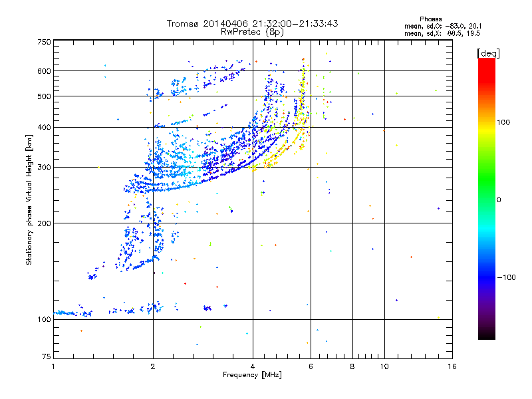Click the black bottom of the colorbar
The image size is (532, 399).
coord(487,334)
